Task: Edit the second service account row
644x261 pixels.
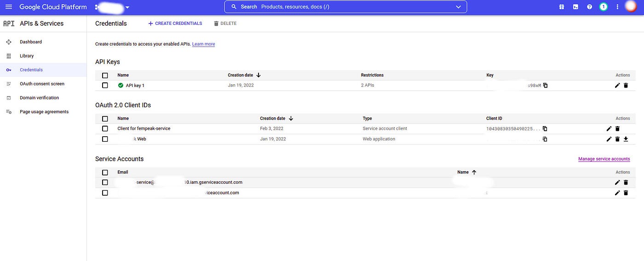Action: [617, 193]
